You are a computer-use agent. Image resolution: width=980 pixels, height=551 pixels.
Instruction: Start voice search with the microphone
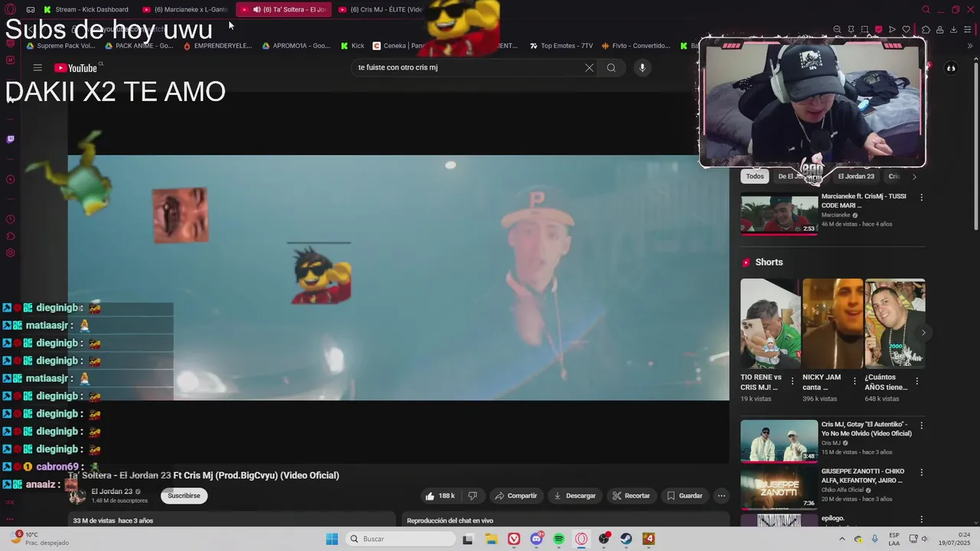[x=642, y=67]
